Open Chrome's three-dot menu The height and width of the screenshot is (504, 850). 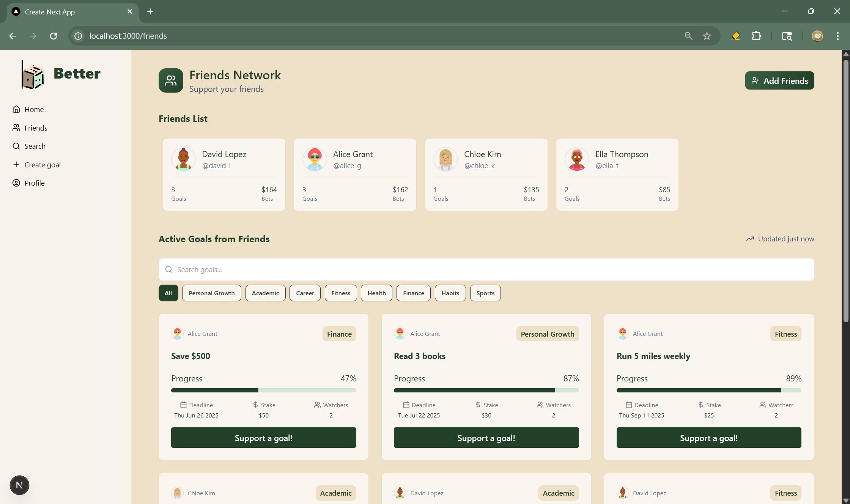click(x=837, y=36)
